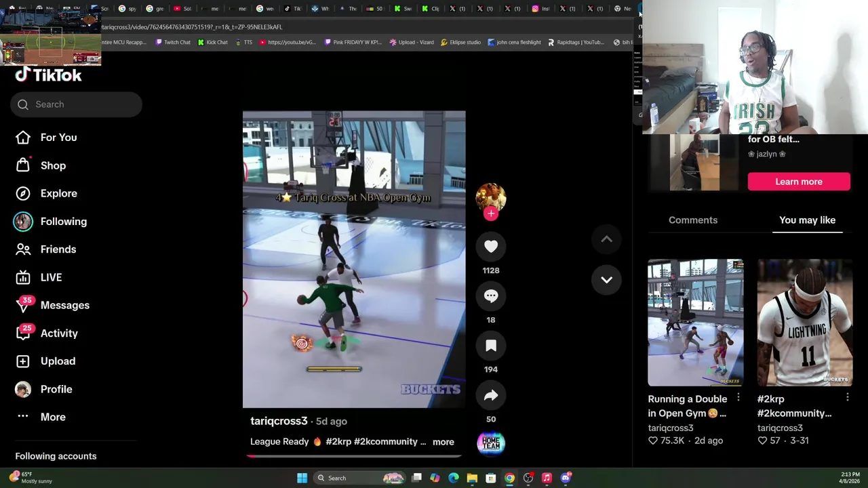
Task: Open the TikTok Shop page
Action: tap(41, 165)
